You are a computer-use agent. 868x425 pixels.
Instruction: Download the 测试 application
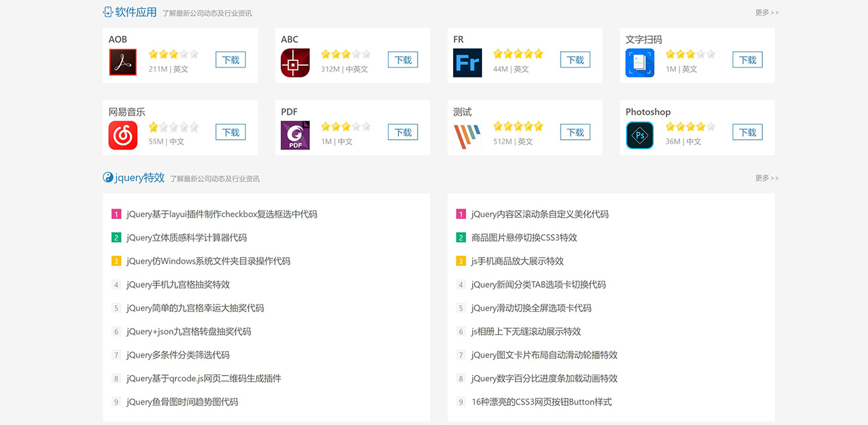pos(575,132)
